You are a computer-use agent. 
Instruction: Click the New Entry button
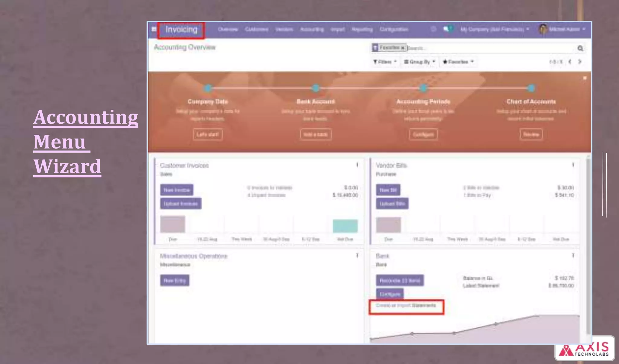coord(175,280)
